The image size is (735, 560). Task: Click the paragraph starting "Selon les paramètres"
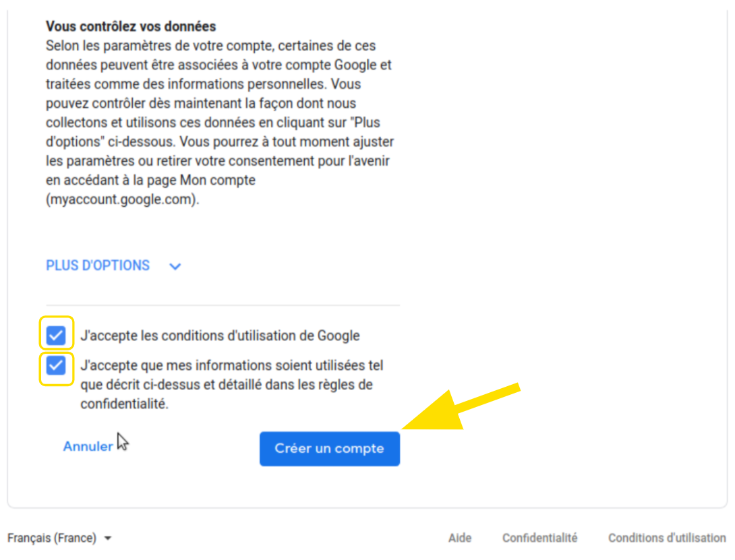point(220,122)
